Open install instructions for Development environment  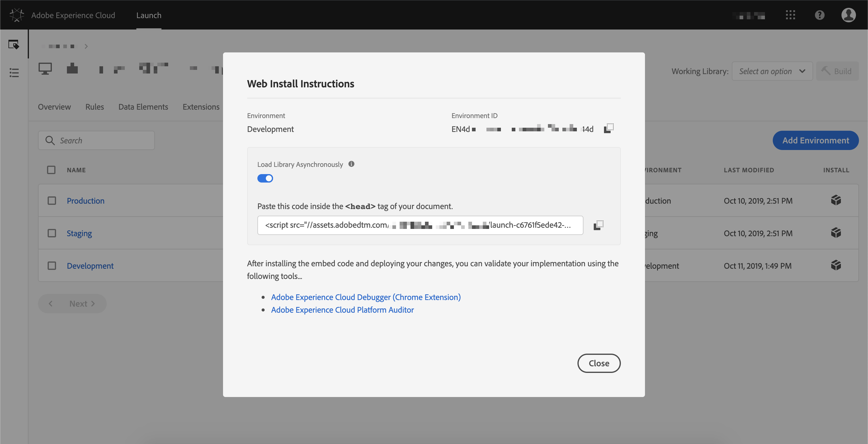coord(836,265)
